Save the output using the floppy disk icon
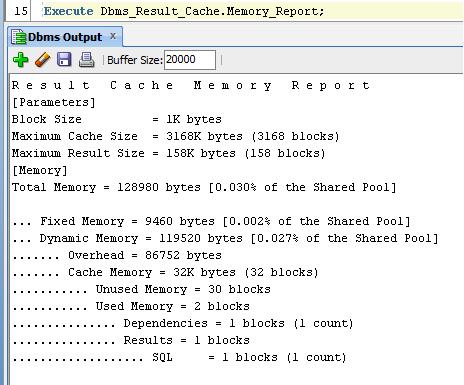The height and width of the screenshot is (385, 464). [64, 60]
